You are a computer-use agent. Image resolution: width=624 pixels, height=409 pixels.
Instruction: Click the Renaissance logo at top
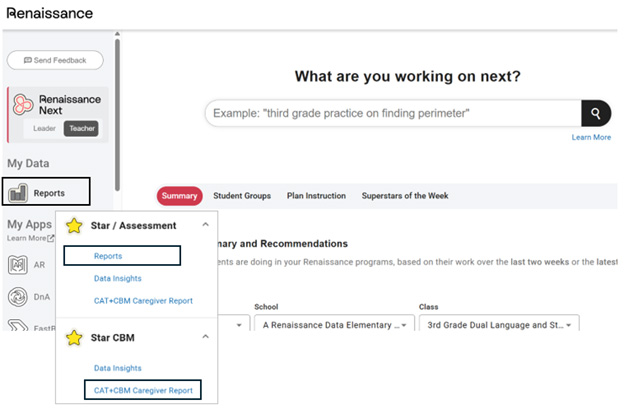[x=50, y=13]
